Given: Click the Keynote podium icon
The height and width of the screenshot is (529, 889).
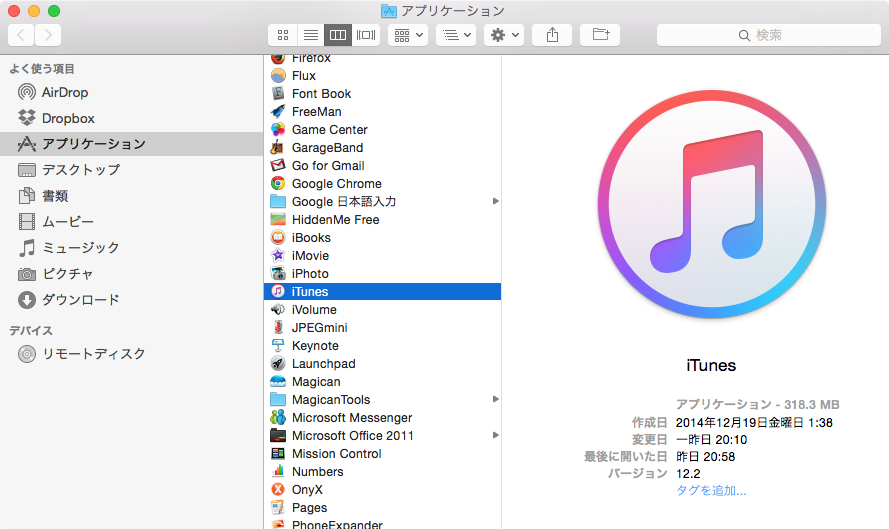Looking at the screenshot, I should [x=278, y=346].
